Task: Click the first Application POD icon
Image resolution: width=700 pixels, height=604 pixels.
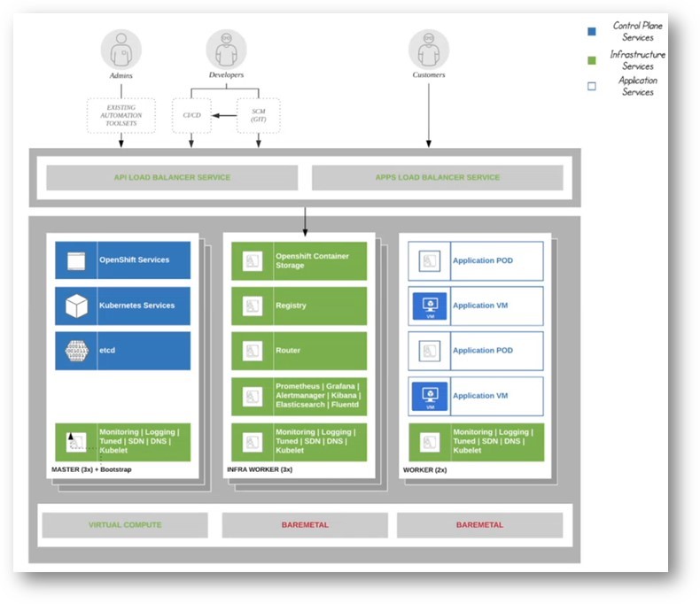Action: pyautogui.click(x=430, y=261)
